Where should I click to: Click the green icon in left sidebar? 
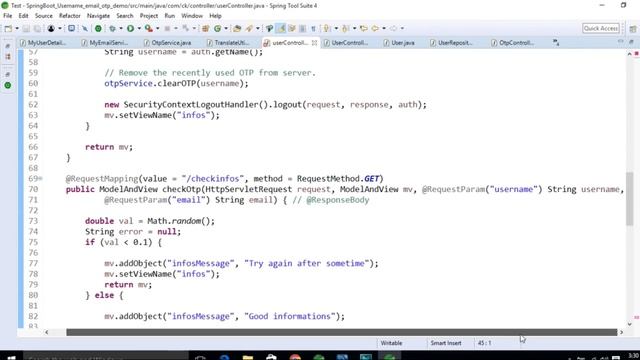[8, 85]
